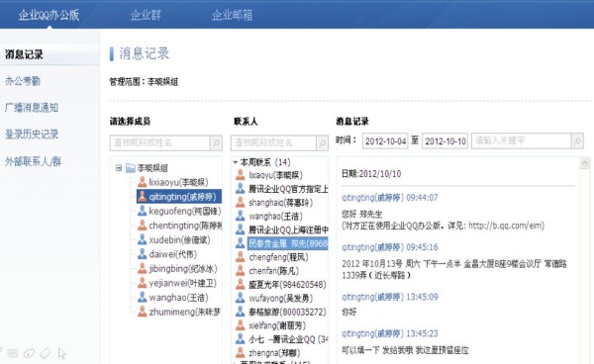
Task: Open the 企业QQ办公版 tab
Action: point(49,15)
